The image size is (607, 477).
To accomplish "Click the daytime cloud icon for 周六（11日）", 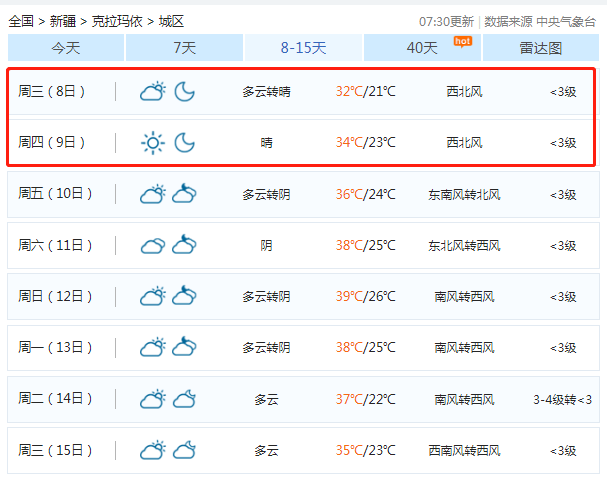I will click(153, 246).
